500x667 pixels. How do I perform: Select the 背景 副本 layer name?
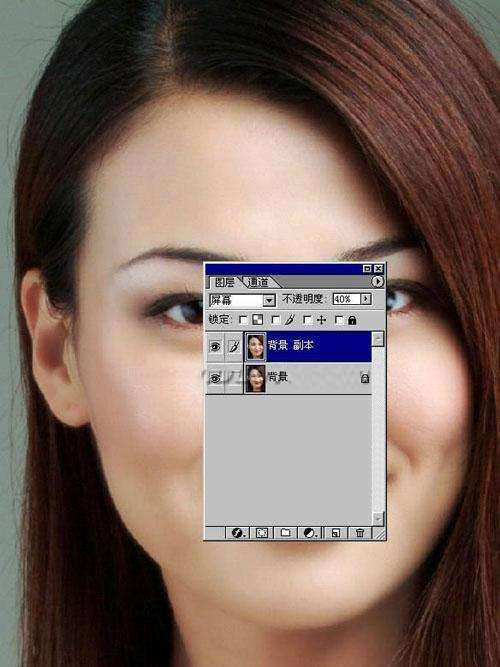(x=291, y=345)
